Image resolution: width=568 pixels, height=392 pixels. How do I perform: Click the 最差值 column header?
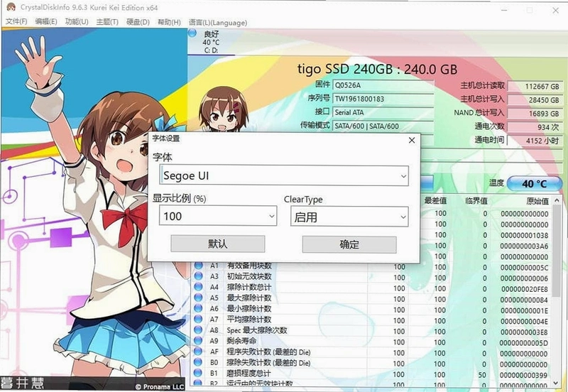[x=435, y=200]
